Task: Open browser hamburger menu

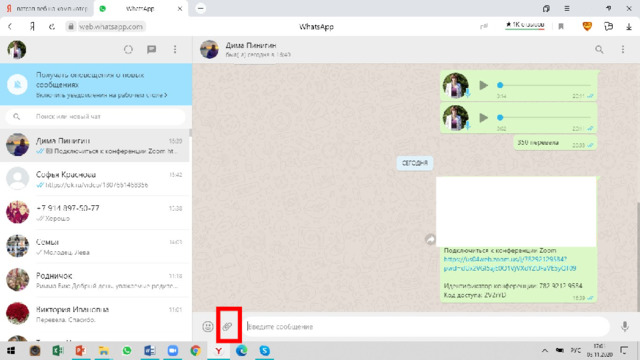Action: (567, 8)
